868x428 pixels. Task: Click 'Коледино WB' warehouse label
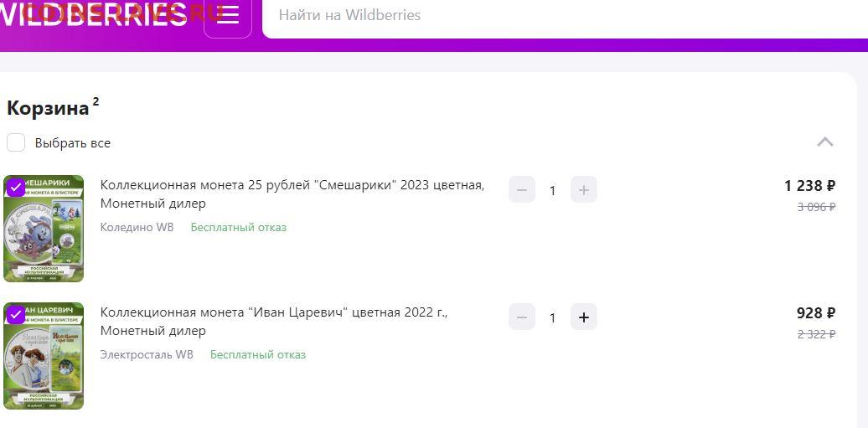(x=137, y=228)
